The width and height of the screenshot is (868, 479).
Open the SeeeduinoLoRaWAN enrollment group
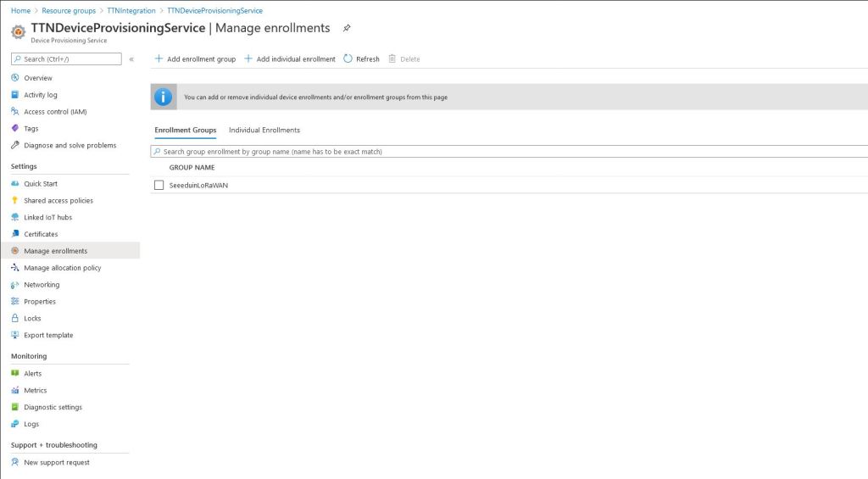198,186
